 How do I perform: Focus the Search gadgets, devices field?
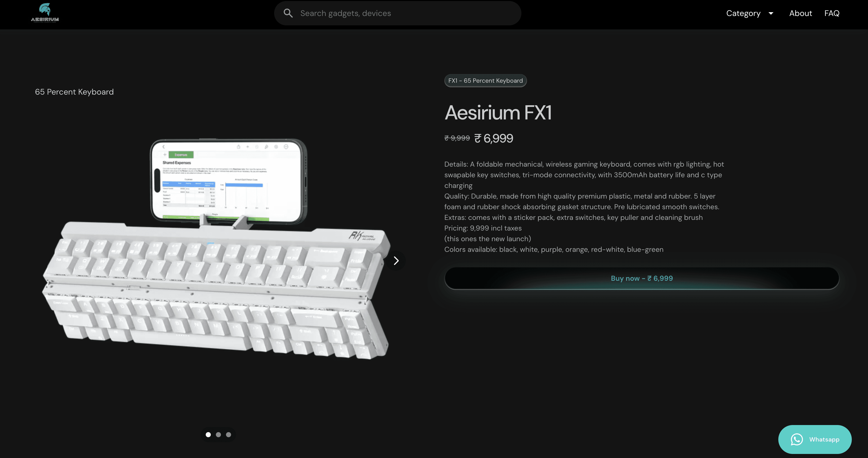(398, 13)
